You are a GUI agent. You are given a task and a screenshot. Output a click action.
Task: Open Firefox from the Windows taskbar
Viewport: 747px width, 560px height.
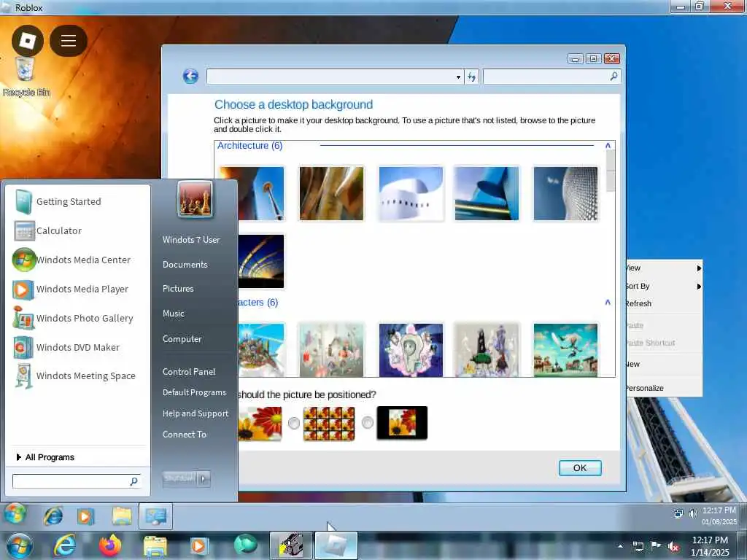[x=110, y=545]
